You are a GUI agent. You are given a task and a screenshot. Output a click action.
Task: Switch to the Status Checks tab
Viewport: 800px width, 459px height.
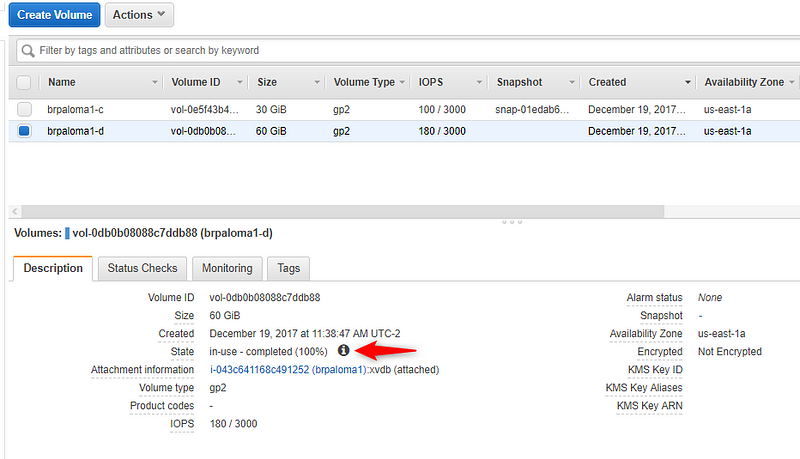click(142, 268)
